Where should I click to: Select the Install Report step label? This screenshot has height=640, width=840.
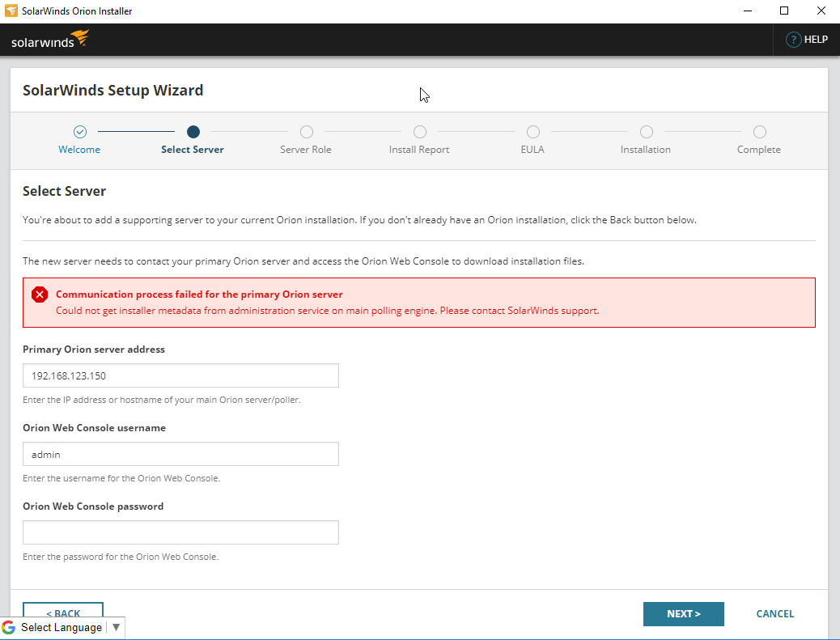419,150
